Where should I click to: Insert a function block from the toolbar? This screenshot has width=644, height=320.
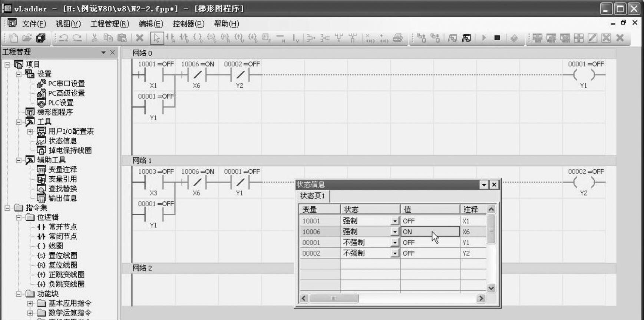267,38
